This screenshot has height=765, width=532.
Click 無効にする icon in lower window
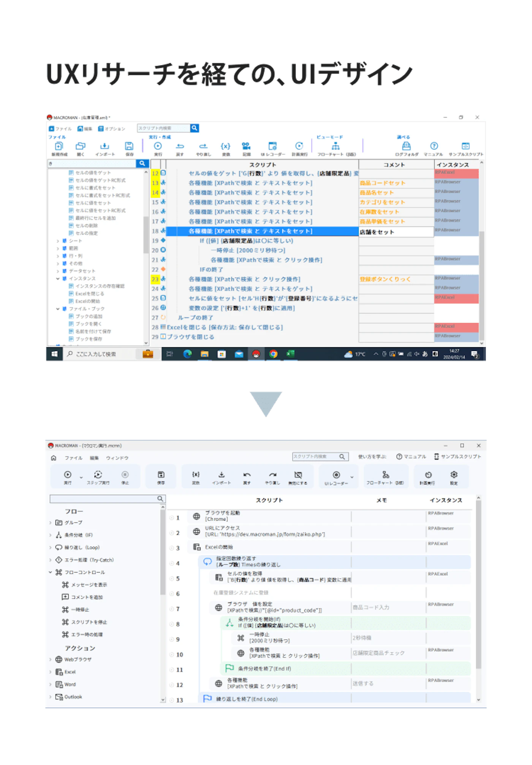coord(298,475)
